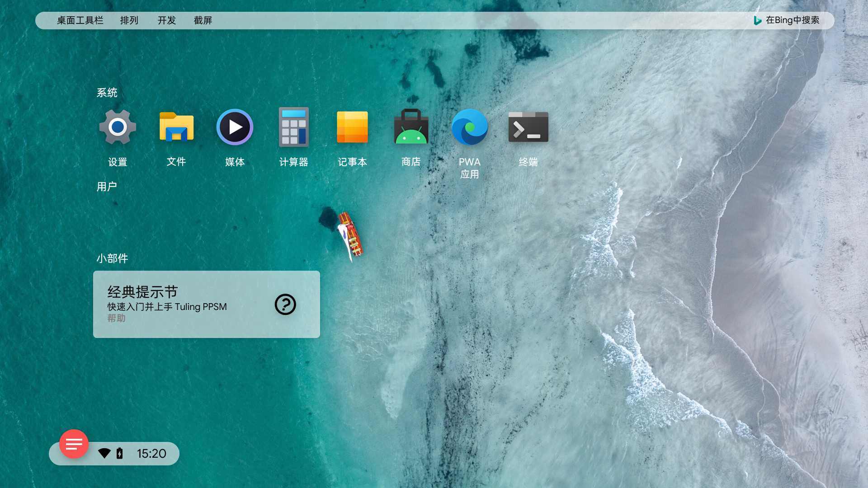Click 在Bing中搜索 search link

pos(793,20)
